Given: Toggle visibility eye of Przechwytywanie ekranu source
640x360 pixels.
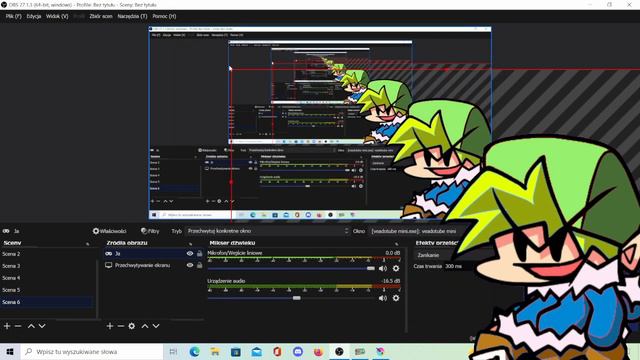Looking at the screenshot, I should click(x=190, y=265).
